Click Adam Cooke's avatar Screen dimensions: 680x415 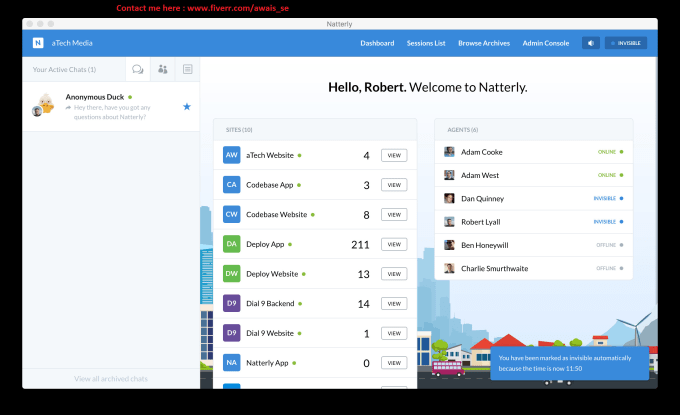[449, 152]
